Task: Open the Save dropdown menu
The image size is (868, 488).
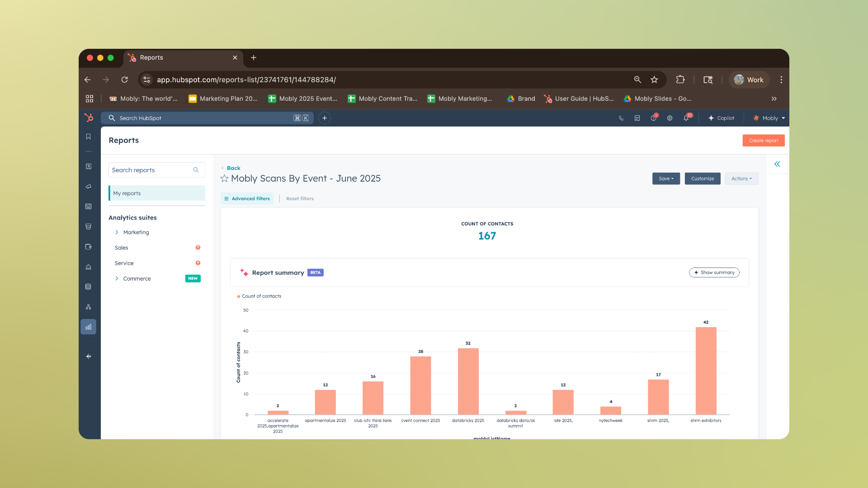Action: 666,178
